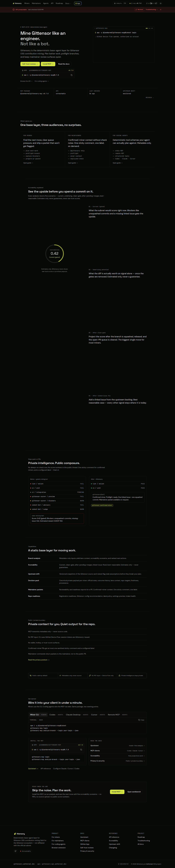Copy the terminal snippet via Copy icon
This screenshot has height=868, width=175.
(x=141, y=720)
